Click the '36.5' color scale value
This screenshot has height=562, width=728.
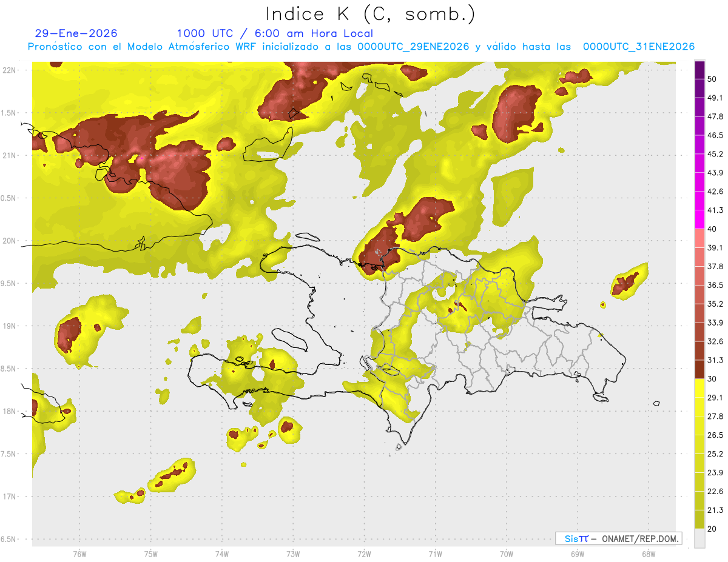click(715, 285)
